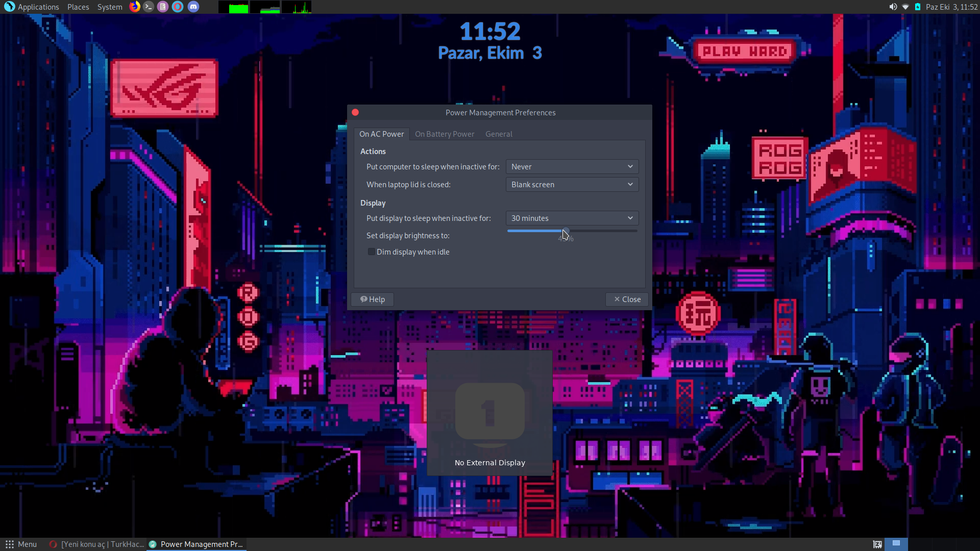The height and width of the screenshot is (551, 980).
Task: Close the dialog with the red titlebar button
Action: tap(355, 113)
